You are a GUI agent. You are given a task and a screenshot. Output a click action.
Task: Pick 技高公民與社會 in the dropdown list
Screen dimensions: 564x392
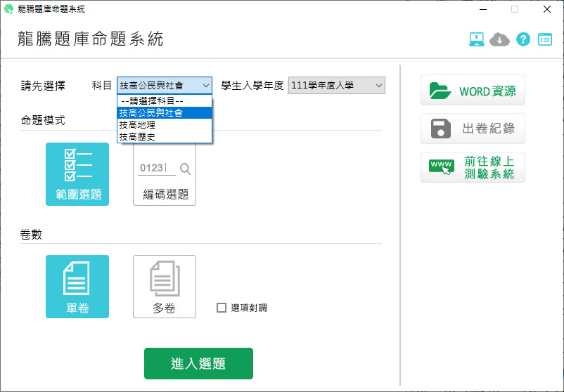[150, 112]
